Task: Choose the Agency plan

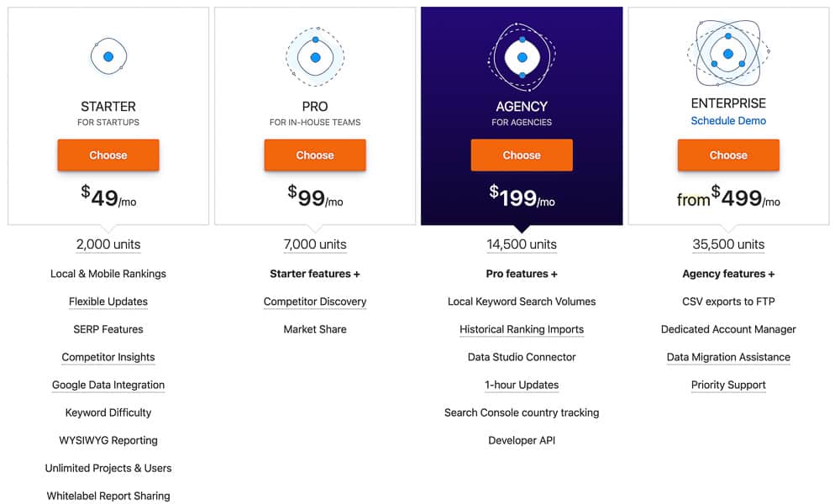Action: tap(521, 155)
